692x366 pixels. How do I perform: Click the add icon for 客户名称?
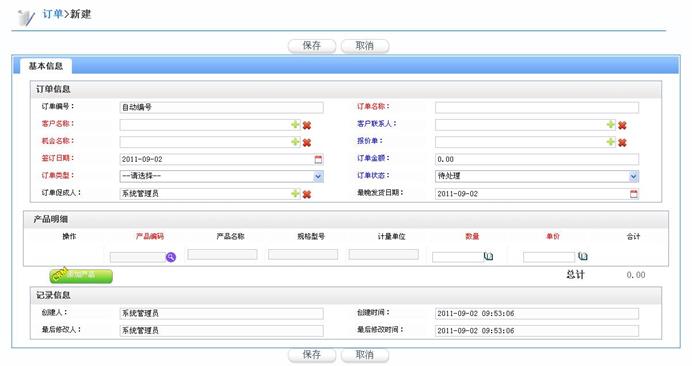295,125
